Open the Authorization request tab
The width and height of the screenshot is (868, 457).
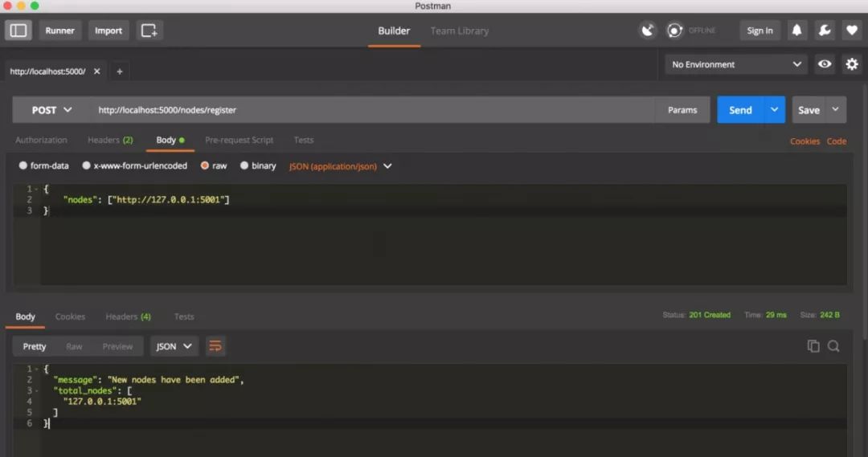41,140
